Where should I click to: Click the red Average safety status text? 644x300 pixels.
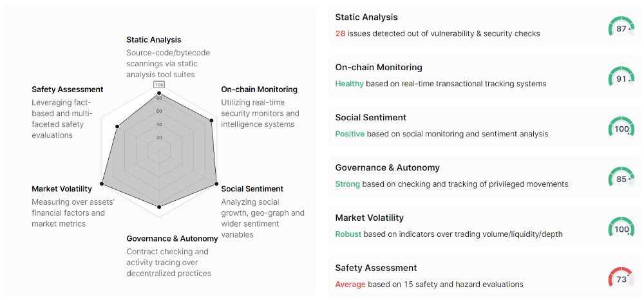(350, 284)
